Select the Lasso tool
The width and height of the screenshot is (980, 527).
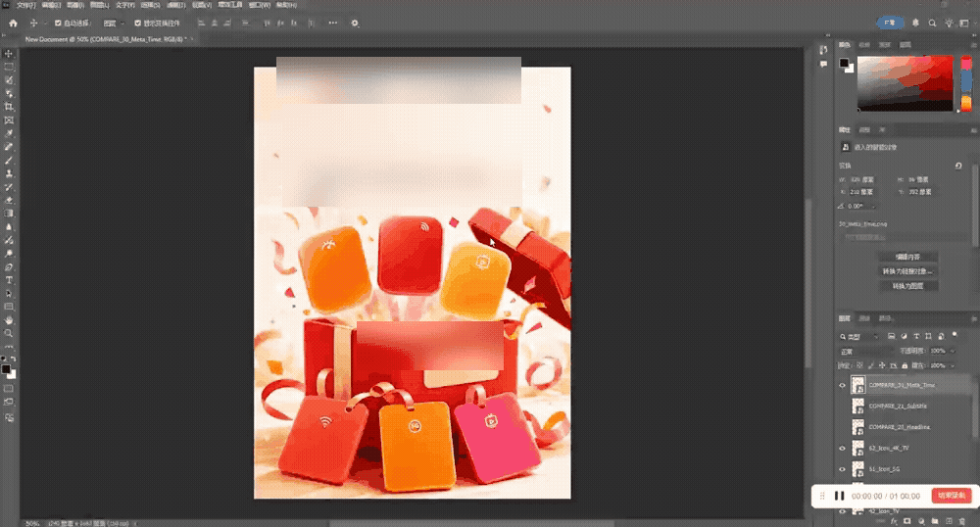click(x=9, y=80)
